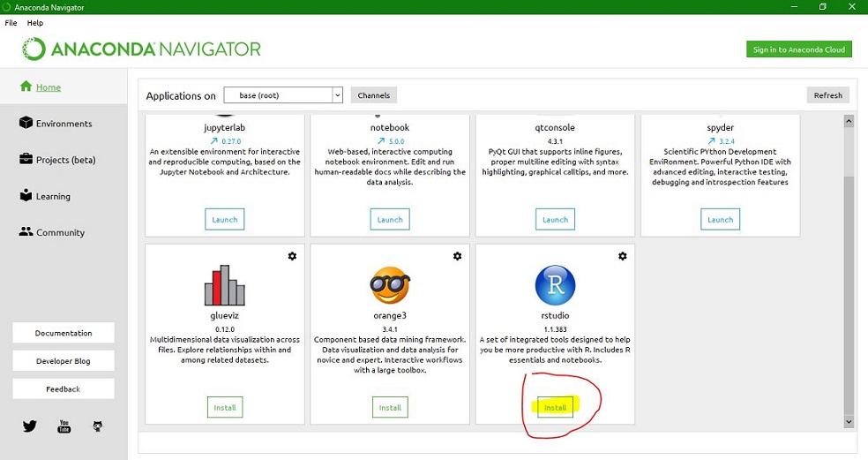Viewport: 868px width, 460px height.
Task: Refresh the applications list
Action: point(827,95)
